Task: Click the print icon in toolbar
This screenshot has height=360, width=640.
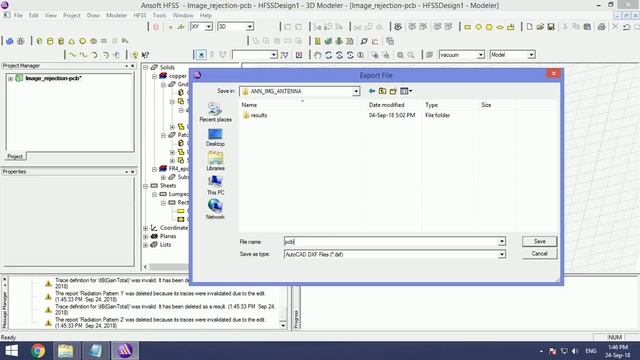Action: point(601,27)
